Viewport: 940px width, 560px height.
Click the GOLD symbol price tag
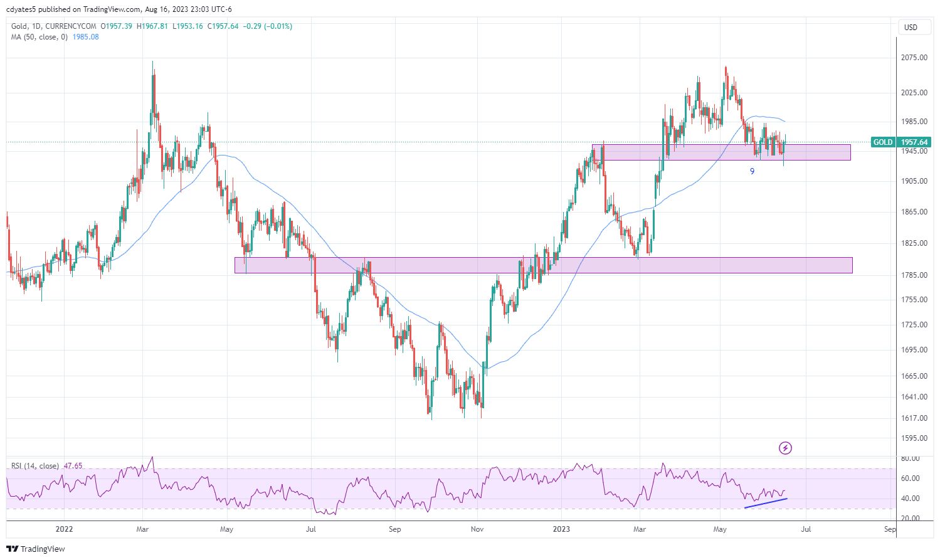[x=883, y=142]
